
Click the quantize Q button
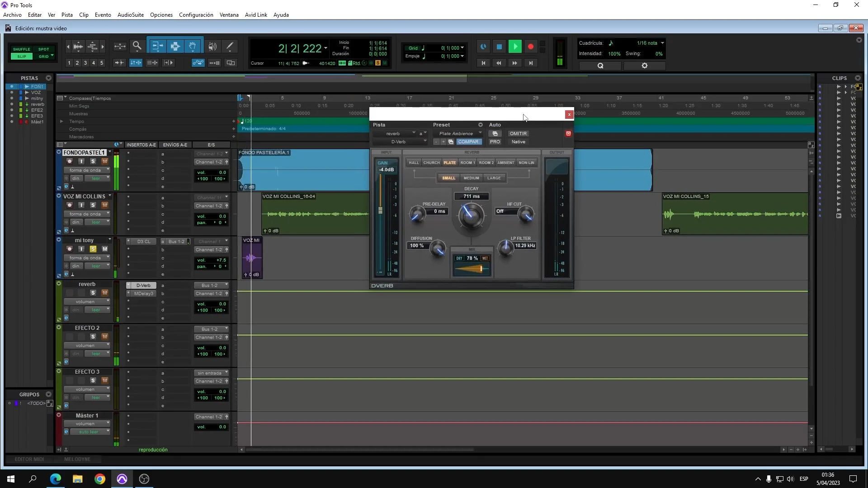coord(600,66)
